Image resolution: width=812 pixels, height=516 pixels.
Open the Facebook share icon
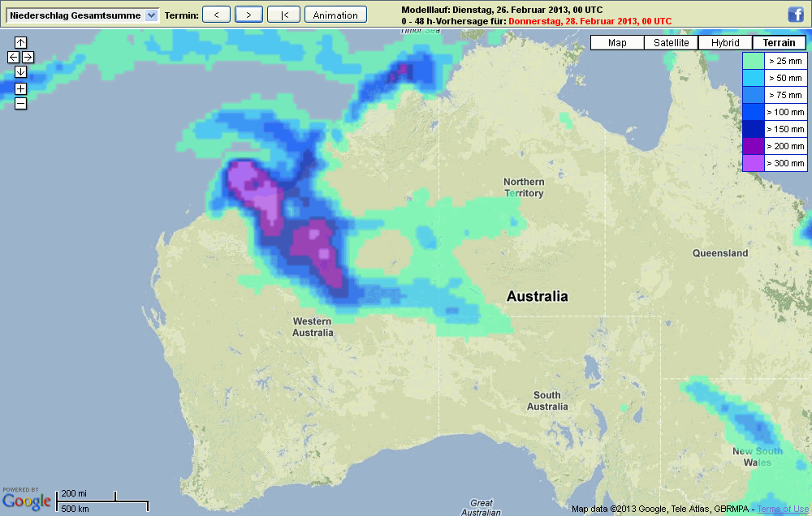(x=796, y=14)
